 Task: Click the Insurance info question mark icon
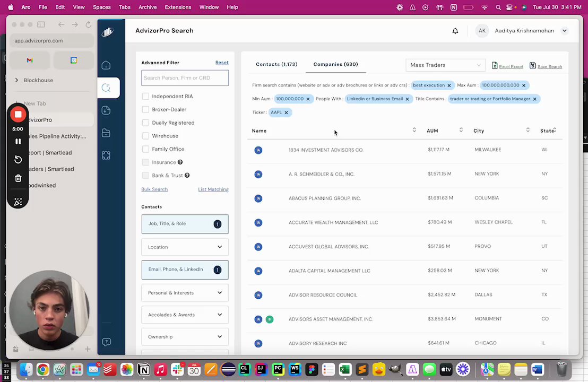tap(180, 162)
